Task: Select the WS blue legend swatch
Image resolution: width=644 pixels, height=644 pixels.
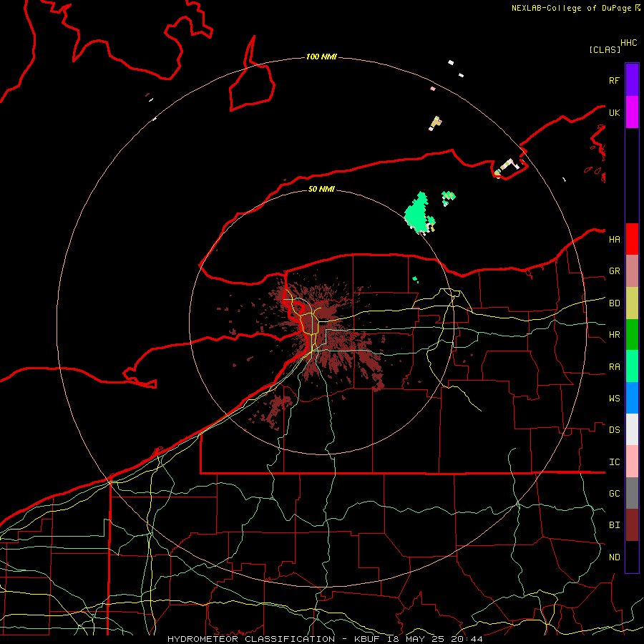Action: (x=632, y=398)
